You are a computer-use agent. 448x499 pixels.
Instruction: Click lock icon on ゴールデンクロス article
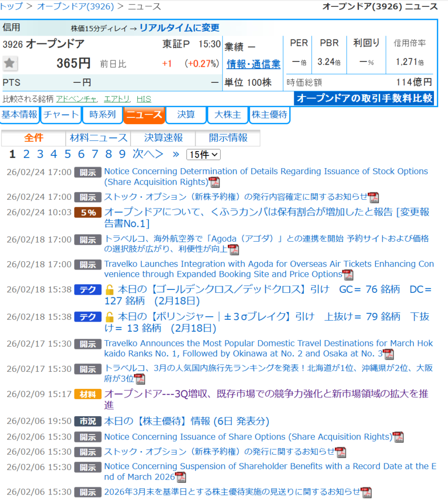tap(110, 290)
